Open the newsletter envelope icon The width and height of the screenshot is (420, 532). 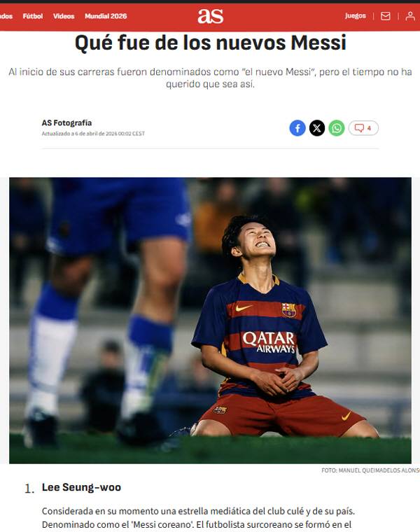tap(386, 16)
